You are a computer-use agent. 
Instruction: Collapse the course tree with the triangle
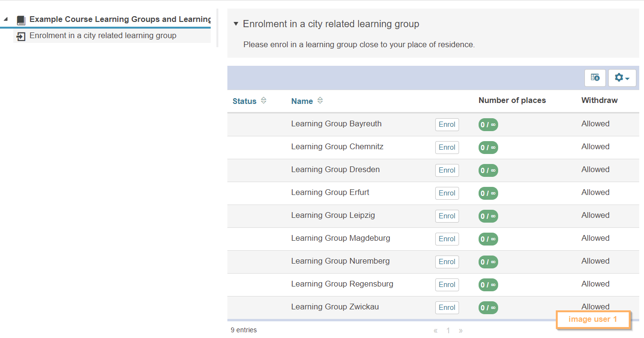[x=6, y=20]
